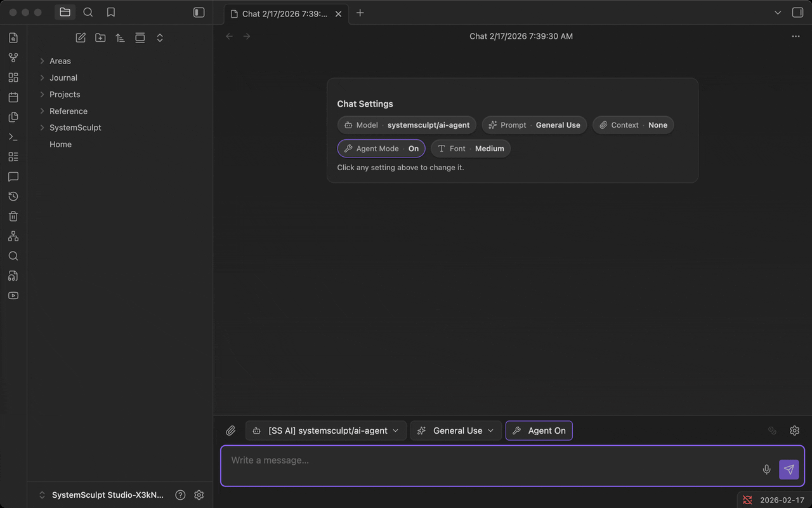Open the terminal icon in the left ribbon
Viewport: 812px width, 508px height.
tap(13, 137)
